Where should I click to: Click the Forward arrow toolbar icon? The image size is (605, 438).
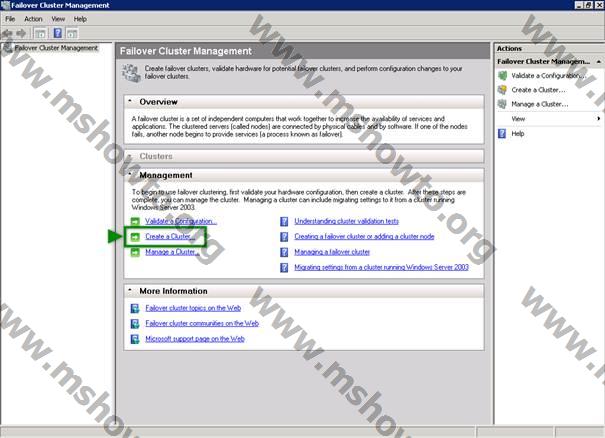pos(21,34)
